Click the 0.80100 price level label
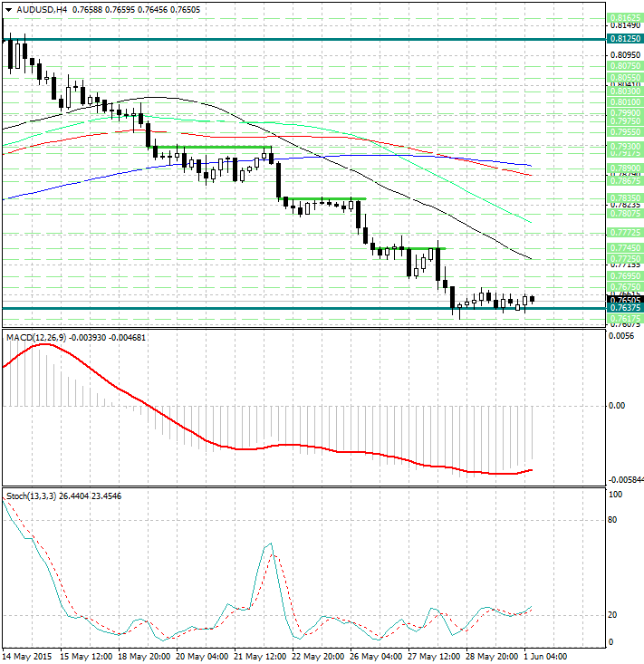This screenshot has height=664, width=644. click(625, 102)
